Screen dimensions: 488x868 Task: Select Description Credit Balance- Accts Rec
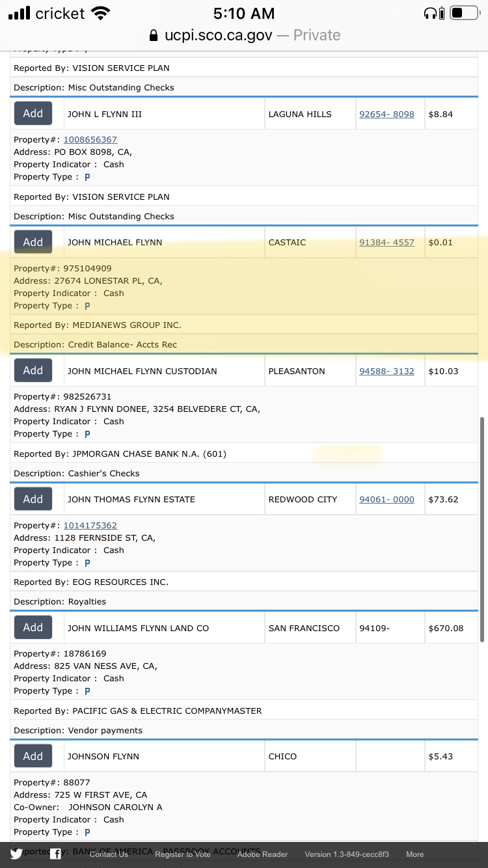click(x=95, y=345)
